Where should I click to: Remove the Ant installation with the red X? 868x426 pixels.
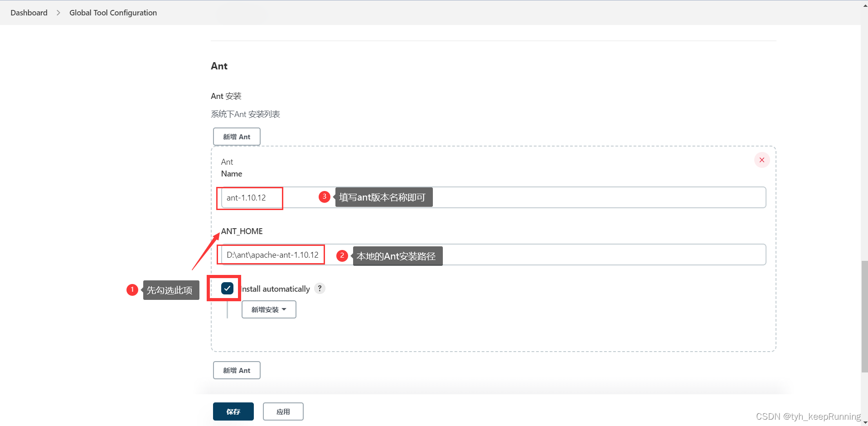[762, 160]
